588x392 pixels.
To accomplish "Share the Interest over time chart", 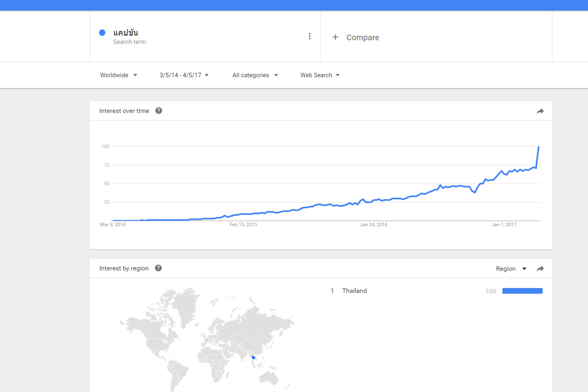I will 540,111.
